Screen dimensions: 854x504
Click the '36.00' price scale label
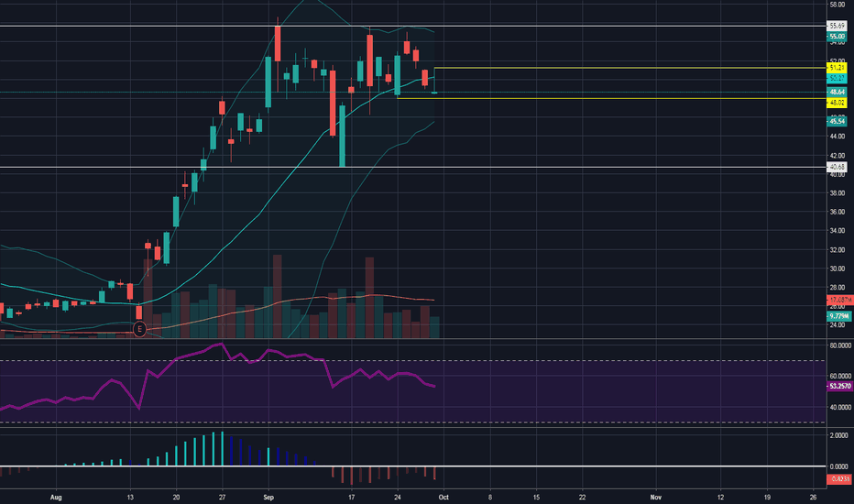point(838,212)
